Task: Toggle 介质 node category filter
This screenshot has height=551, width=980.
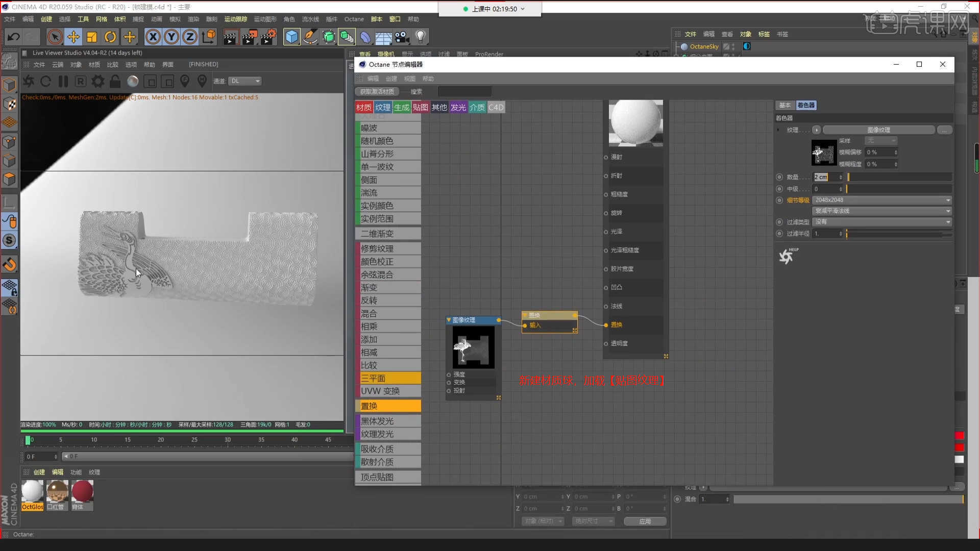Action: pyautogui.click(x=477, y=107)
